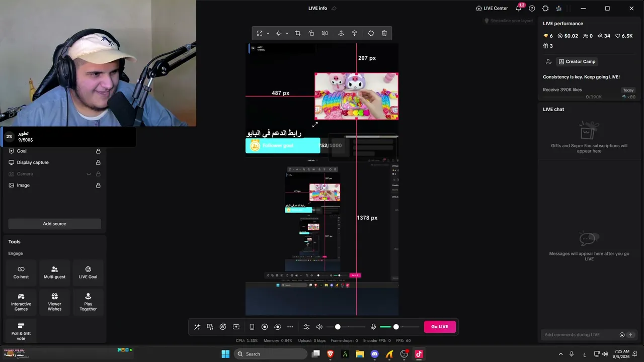Edit LIVE info title
Screen dimensions: 644x362
point(334,8)
